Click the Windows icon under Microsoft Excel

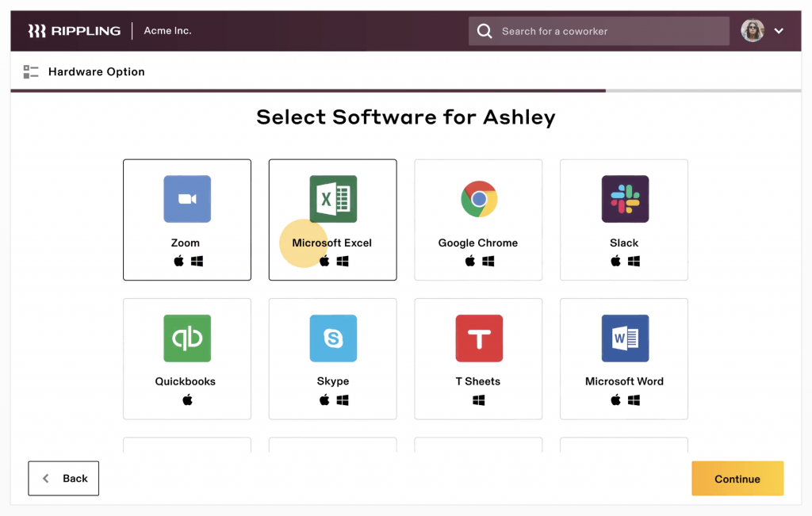[343, 262]
